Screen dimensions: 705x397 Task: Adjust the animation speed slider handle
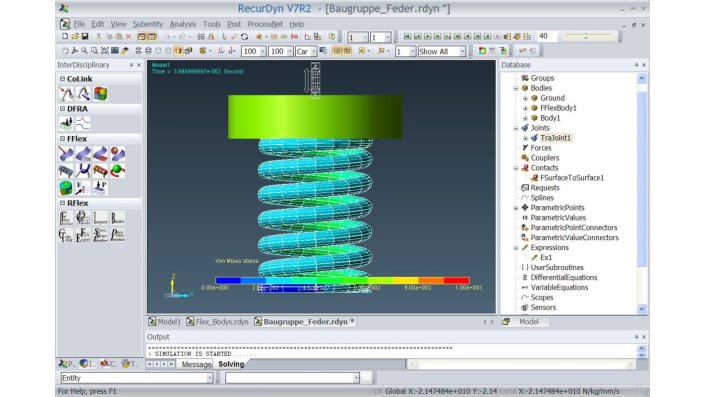tap(586, 36)
